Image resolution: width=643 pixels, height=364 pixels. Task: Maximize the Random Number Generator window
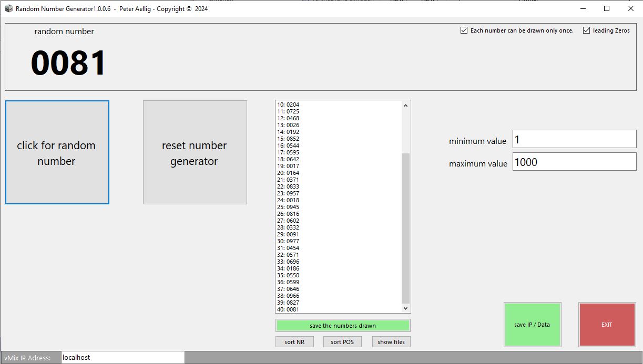(607, 8)
